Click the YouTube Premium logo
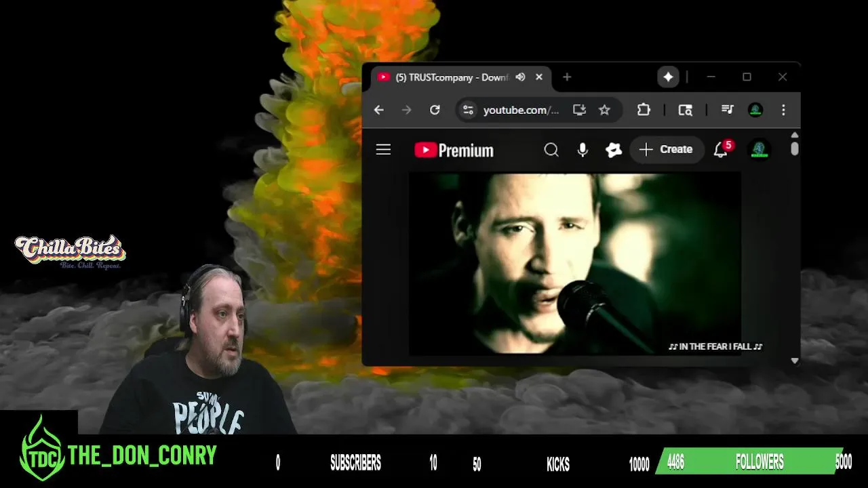This screenshot has width=868, height=488. [454, 150]
